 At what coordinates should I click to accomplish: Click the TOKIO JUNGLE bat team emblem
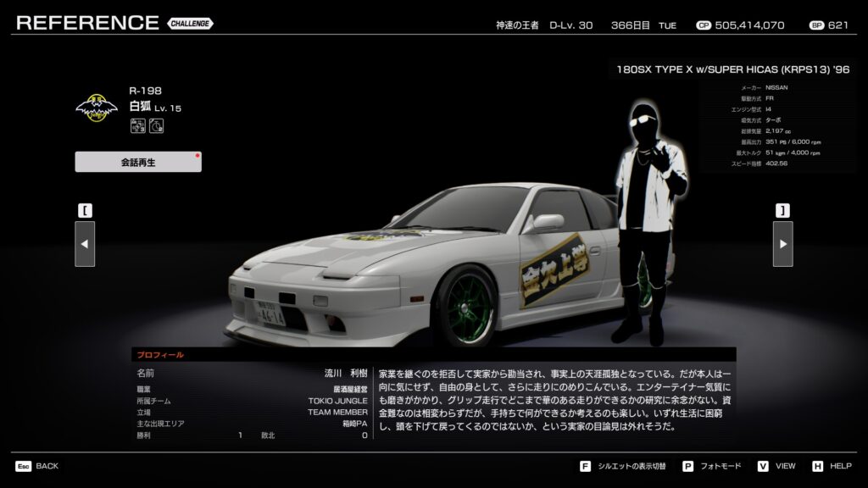pos(96,107)
